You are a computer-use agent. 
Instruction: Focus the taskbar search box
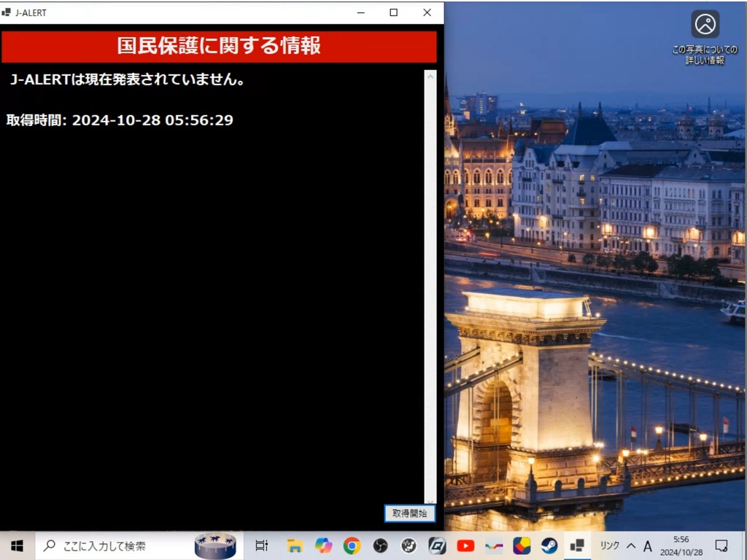(139, 545)
